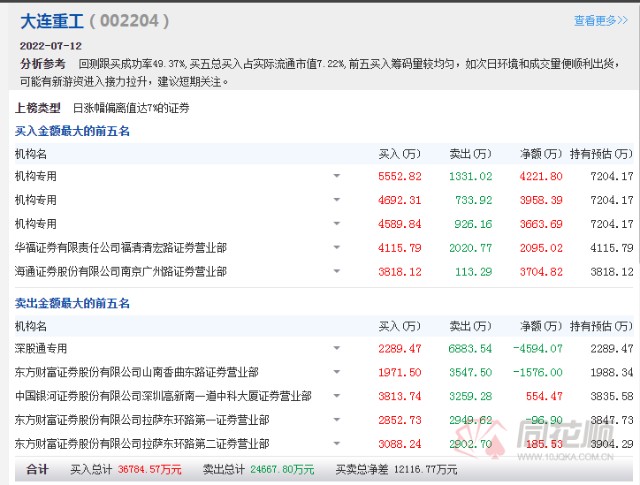Expand the 海通证券南京广州路 row arrow
Screen dimensions: 640x485
[337, 271]
